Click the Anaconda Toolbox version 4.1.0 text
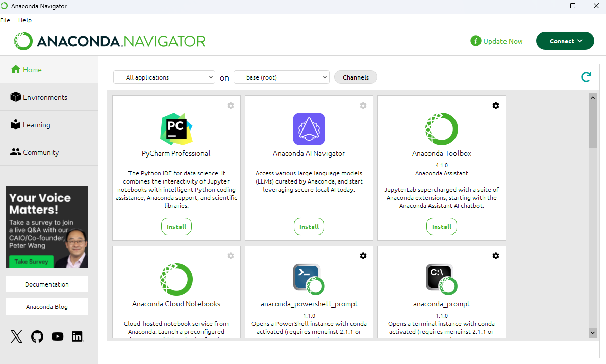The width and height of the screenshot is (606, 364). pos(441,165)
